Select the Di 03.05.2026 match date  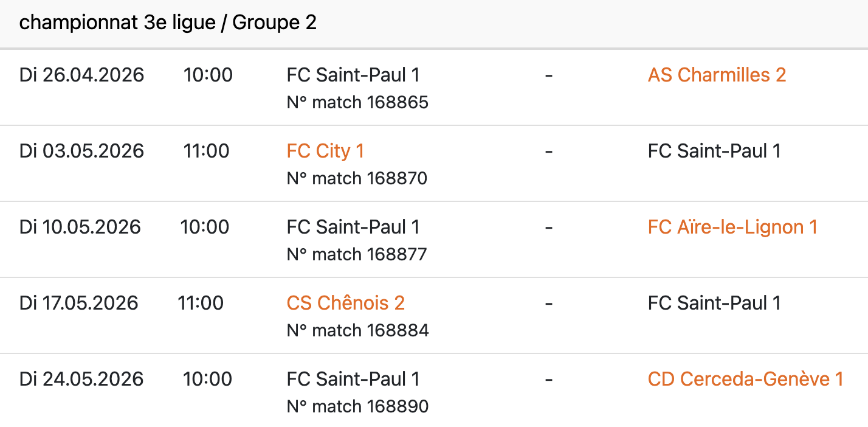(81, 151)
